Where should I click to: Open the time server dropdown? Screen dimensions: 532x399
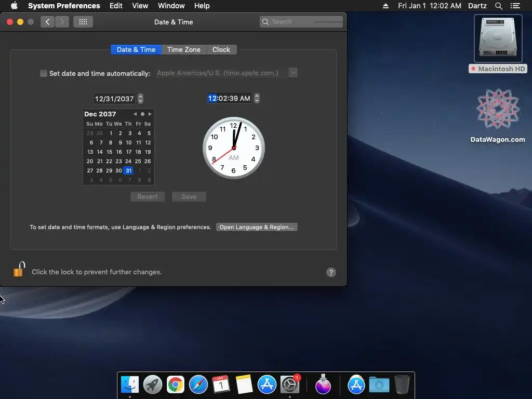coord(293,73)
